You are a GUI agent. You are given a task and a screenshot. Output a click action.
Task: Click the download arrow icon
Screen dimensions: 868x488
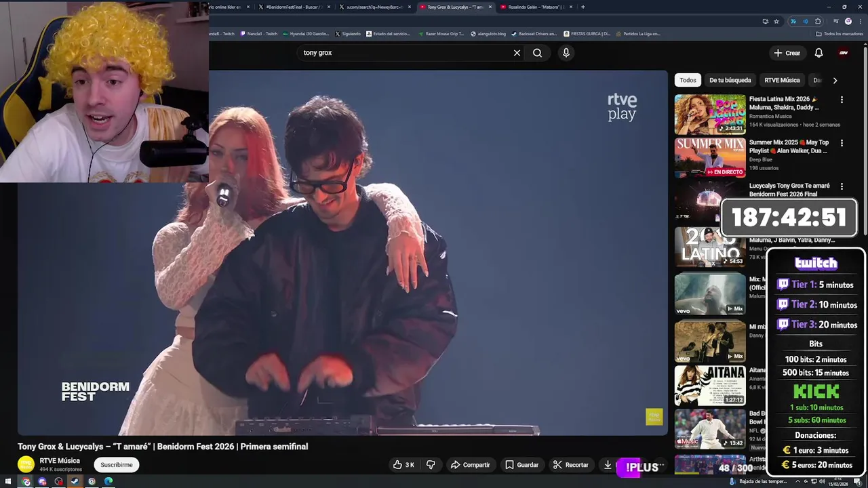click(x=608, y=465)
